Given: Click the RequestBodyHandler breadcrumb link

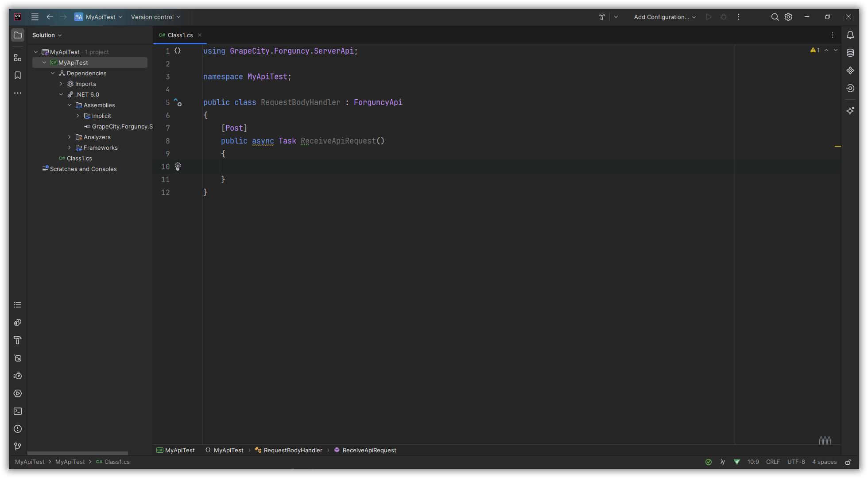Looking at the screenshot, I should (292, 450).
